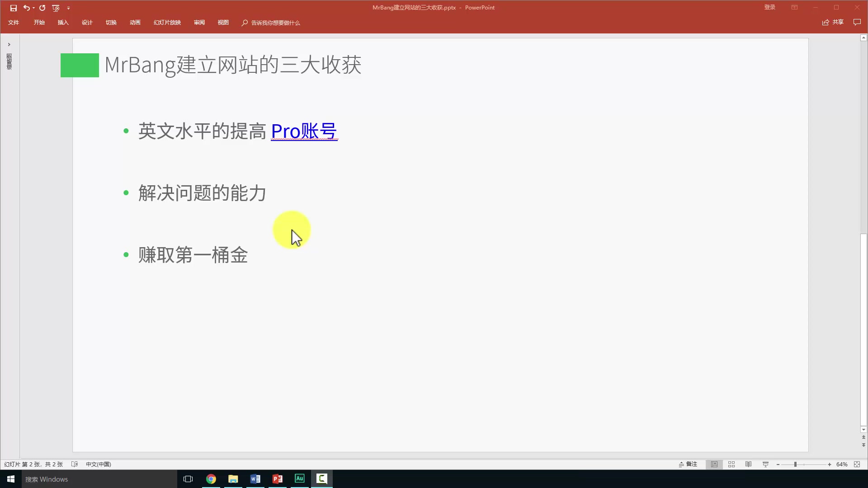Screen dimensions: 868x488
Task: Click the bullet text 英文水平的提高
Action: (202, 131)
